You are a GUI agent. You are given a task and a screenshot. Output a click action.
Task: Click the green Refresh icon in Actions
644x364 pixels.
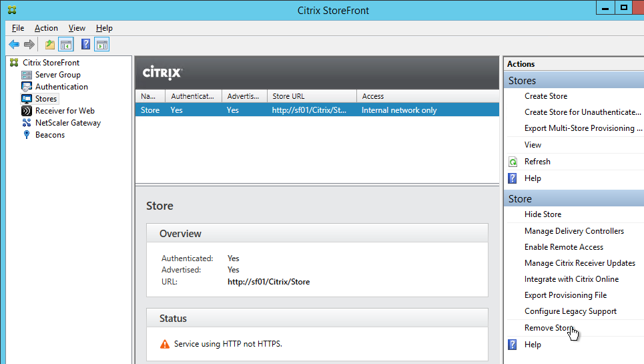pos(513,162)
